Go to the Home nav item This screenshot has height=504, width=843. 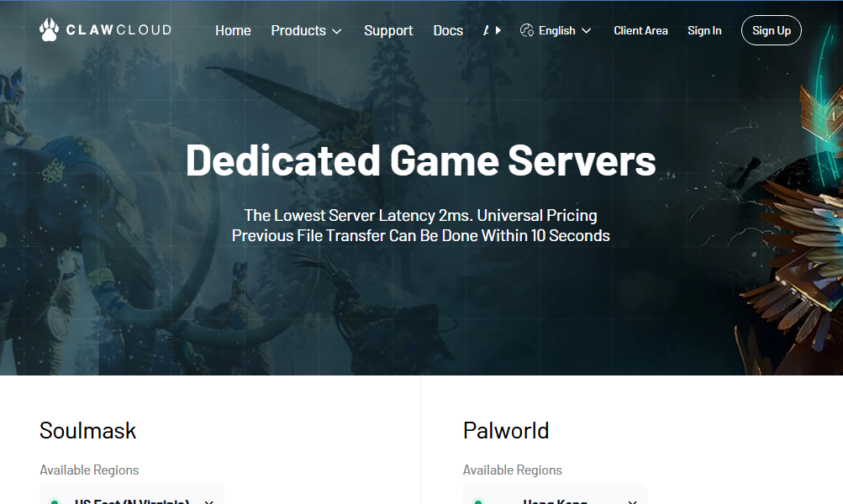coord(233,30)
